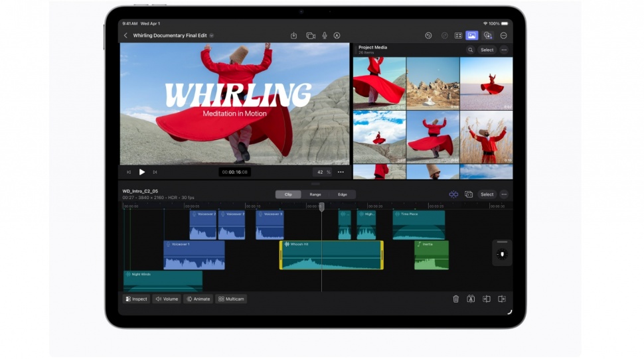Screen dimensions: 644x359
Task: Click the Project Media title
Action: pyautogui.click(x=372, y=48)
